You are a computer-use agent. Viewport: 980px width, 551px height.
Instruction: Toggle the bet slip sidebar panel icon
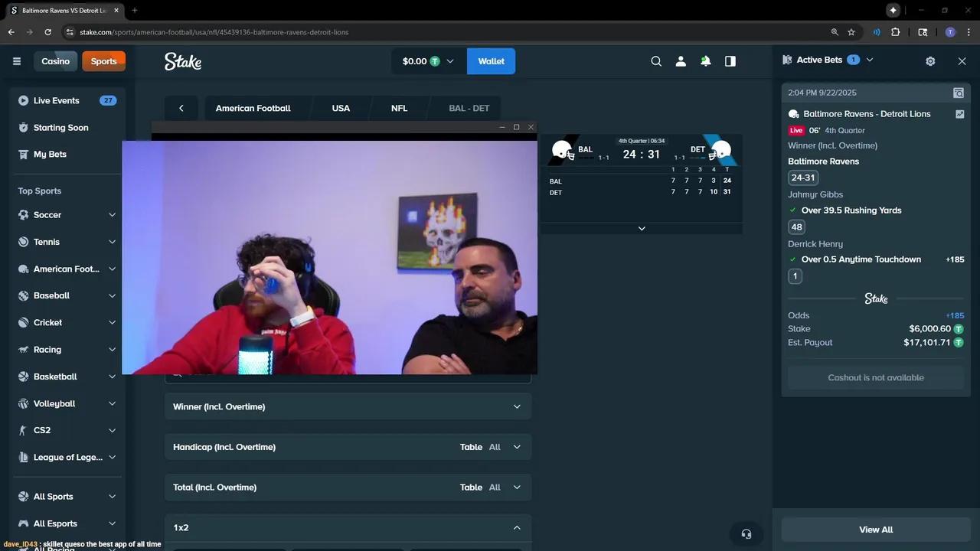pyautogui.click(x=730, y=61)
